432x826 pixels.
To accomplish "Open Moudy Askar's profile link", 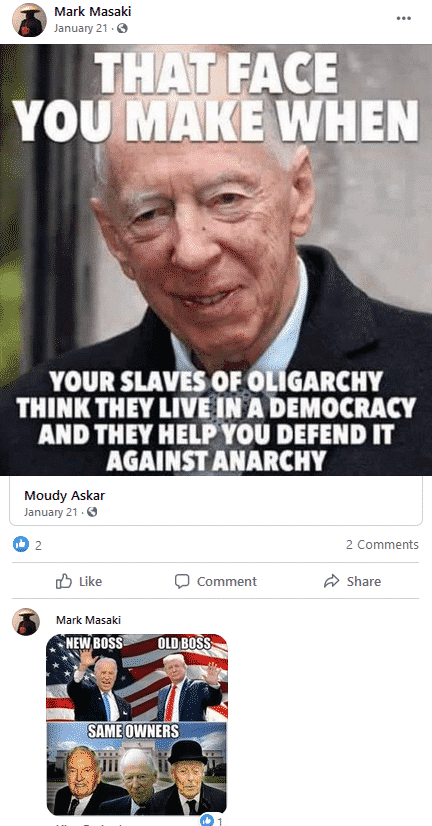I will (65, 495).
